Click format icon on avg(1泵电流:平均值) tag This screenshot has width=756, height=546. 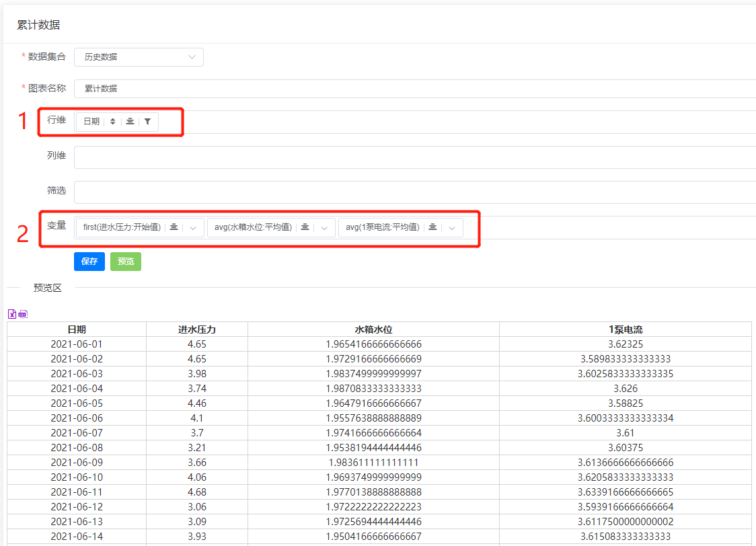[432, 227]
